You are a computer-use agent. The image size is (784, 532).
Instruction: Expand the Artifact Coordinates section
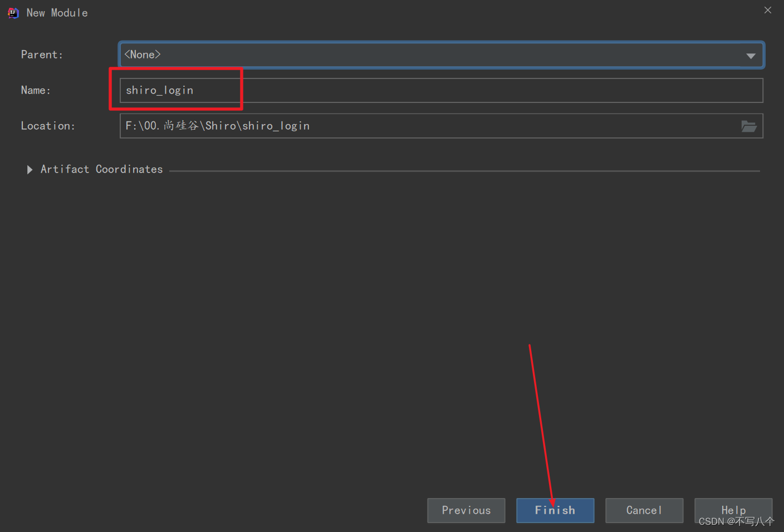tap(30, 170)
